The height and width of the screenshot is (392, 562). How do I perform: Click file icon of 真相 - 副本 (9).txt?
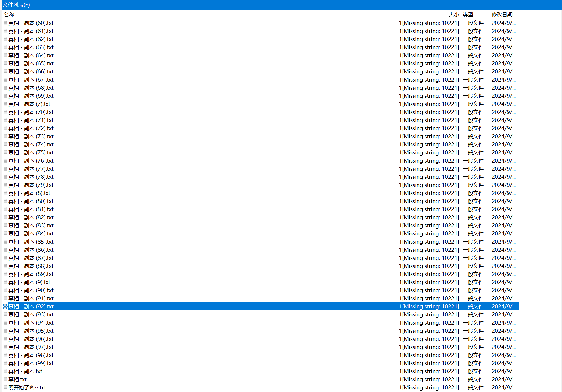[x=5, y=282]
